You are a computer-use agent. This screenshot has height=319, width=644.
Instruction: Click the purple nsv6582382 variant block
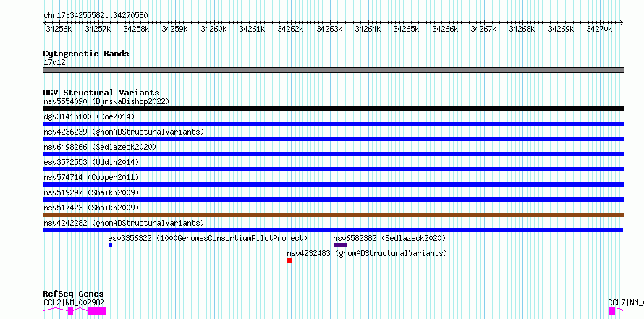(341, 245)
